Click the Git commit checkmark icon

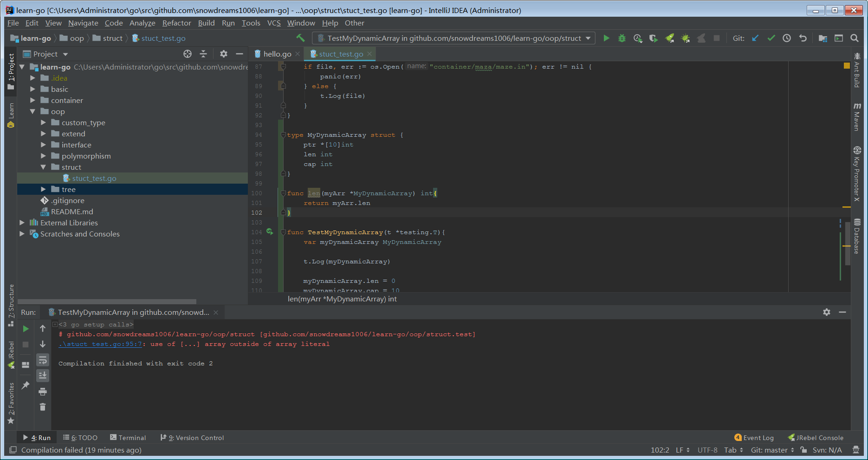point(771,38)
